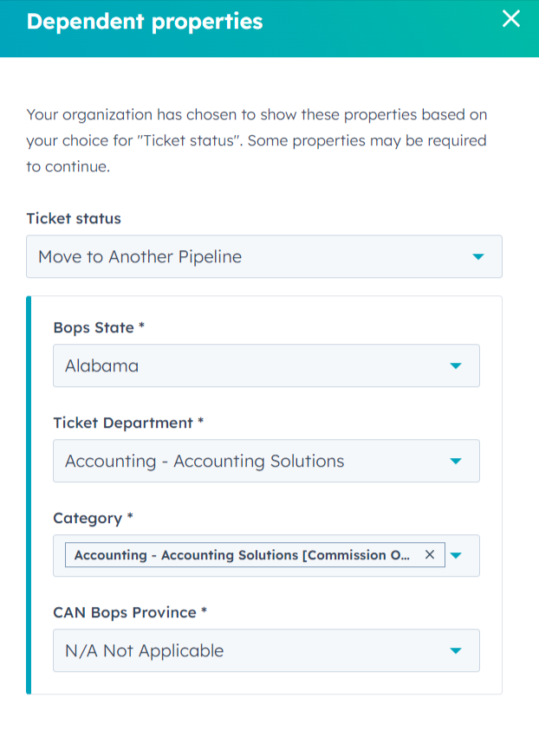539x756 pixels.
Task: Click the CAN Bops Province caret arrow
Action: pos(456,651)
